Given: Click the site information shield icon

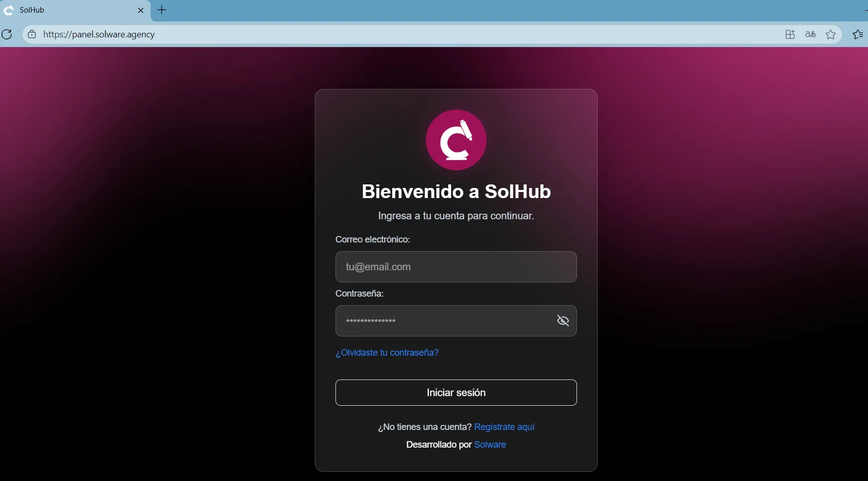Looking at the screenshot, I should coord(31,34).
